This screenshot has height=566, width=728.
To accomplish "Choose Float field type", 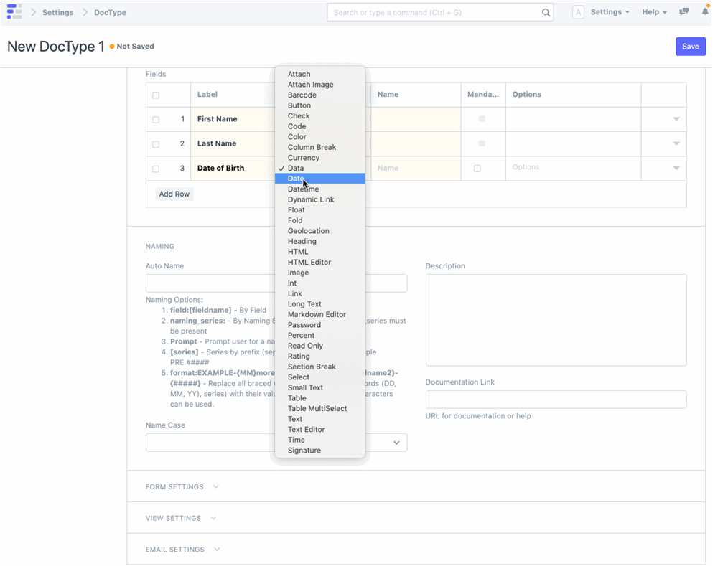I will pos(320,210).
